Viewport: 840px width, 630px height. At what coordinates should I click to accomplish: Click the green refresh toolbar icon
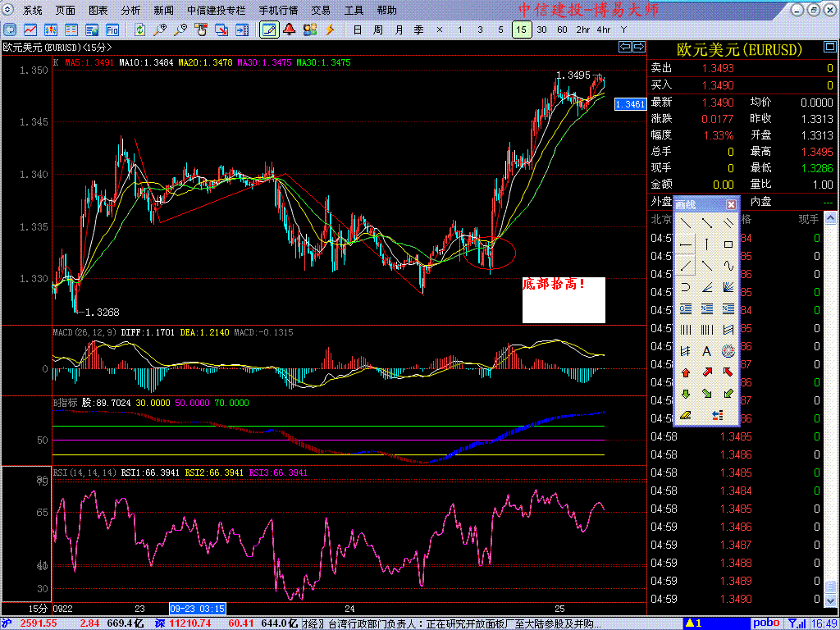[x=140, y=30]
